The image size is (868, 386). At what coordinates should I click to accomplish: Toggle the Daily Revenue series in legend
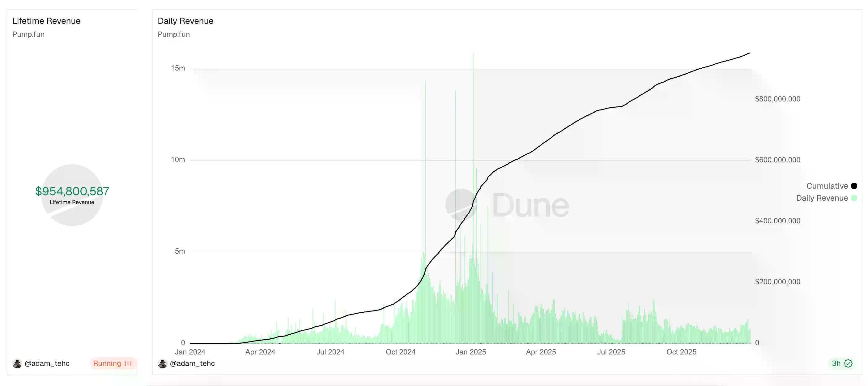pyautogui.click(x=822, y=198)
